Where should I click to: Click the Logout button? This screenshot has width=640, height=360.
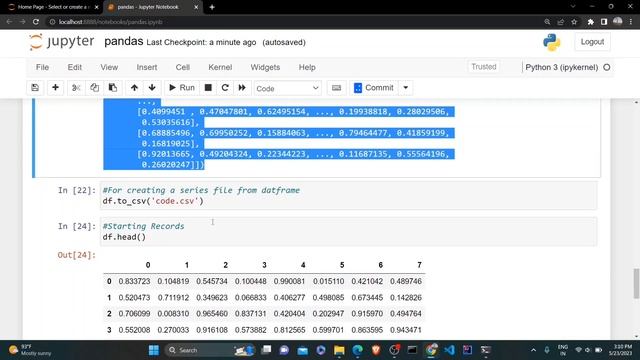click(x=592, y=42)
